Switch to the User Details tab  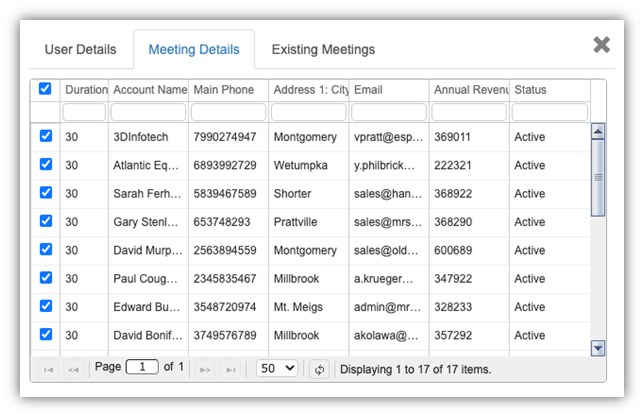[80, 49]
